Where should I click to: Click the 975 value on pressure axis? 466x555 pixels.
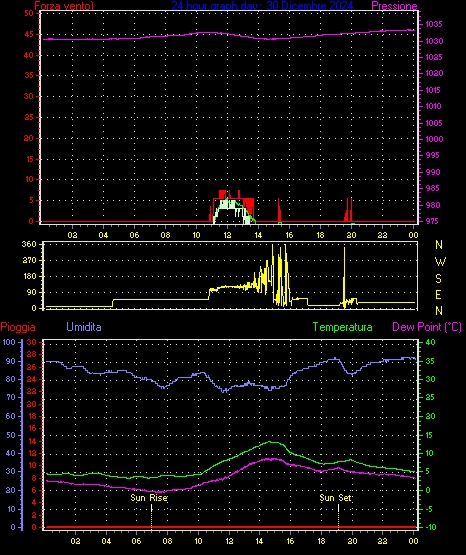click(x=432, y=221)
